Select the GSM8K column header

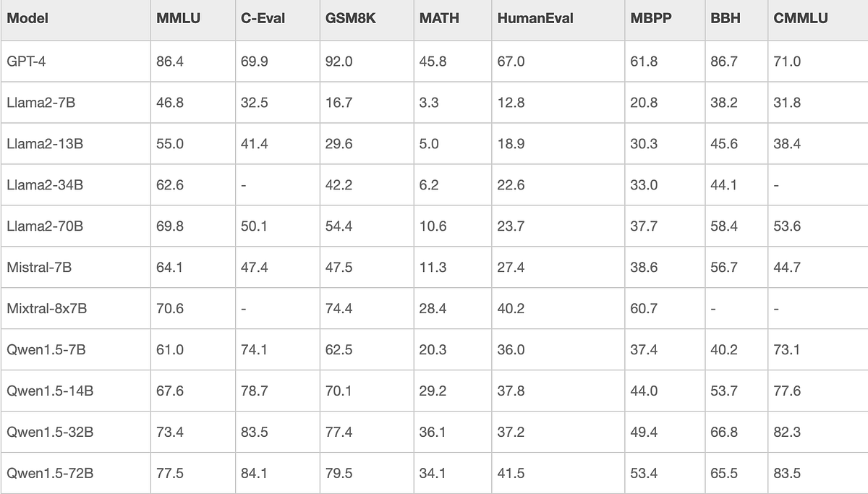[349, 19]
